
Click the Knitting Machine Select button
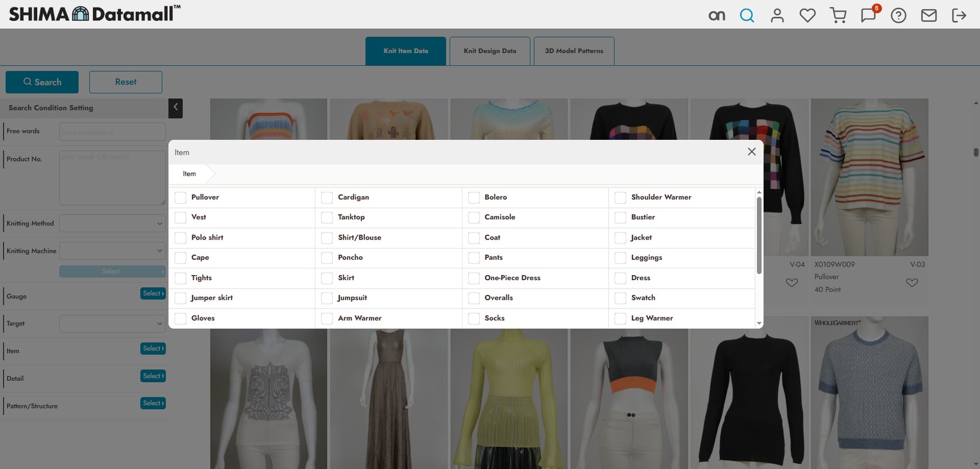(113, 272)
